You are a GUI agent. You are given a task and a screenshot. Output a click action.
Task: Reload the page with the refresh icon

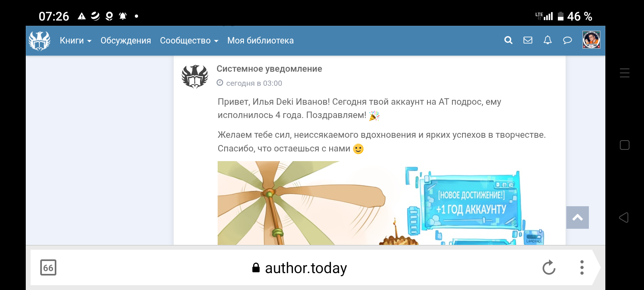pos(549,267)
